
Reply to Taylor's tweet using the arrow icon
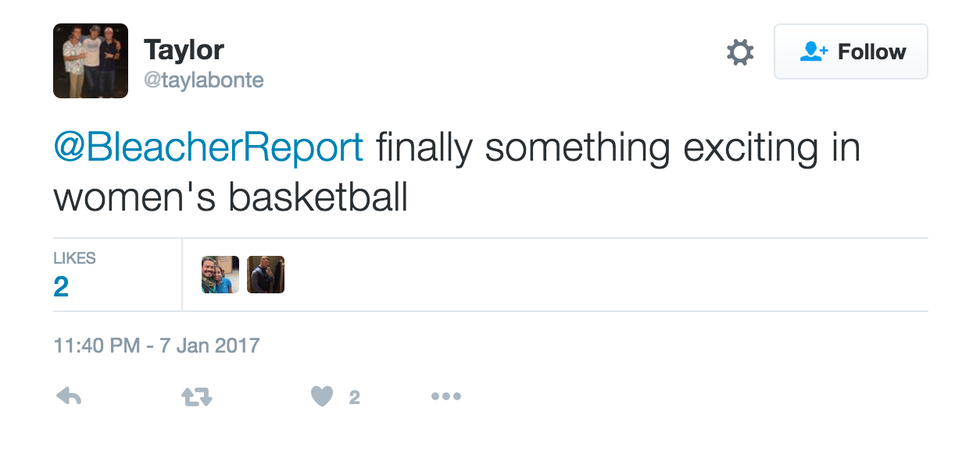point(68,397)
